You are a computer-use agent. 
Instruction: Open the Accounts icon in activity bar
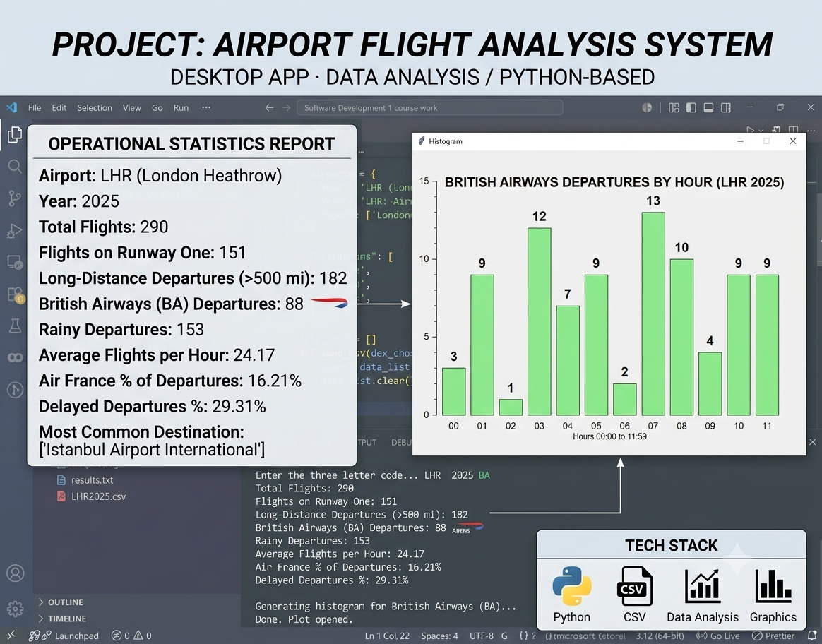(16, 573)
